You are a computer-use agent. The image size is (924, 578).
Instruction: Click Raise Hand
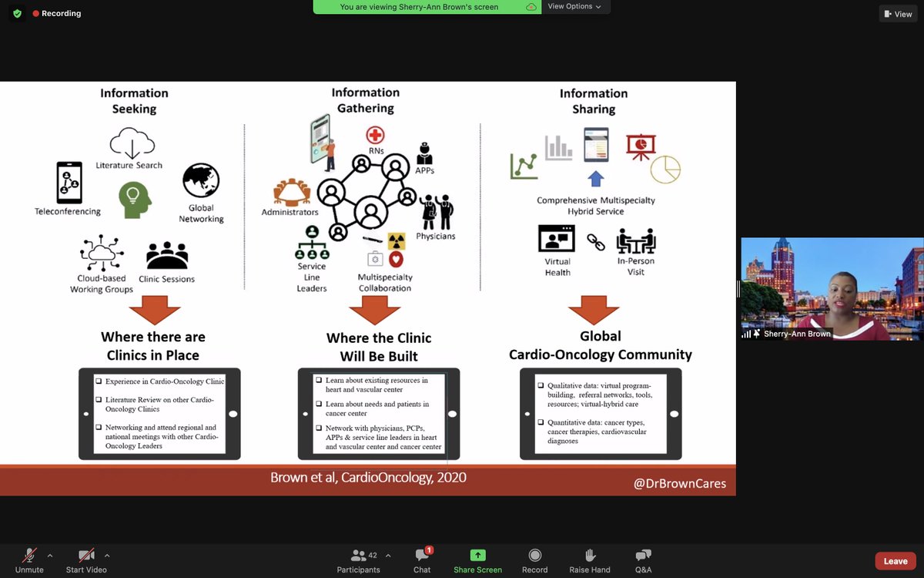(590, 560)
